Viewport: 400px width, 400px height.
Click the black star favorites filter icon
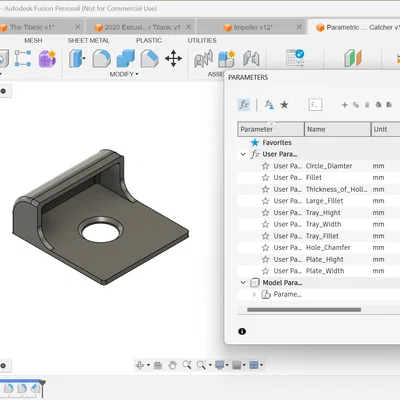click(284, 105)
